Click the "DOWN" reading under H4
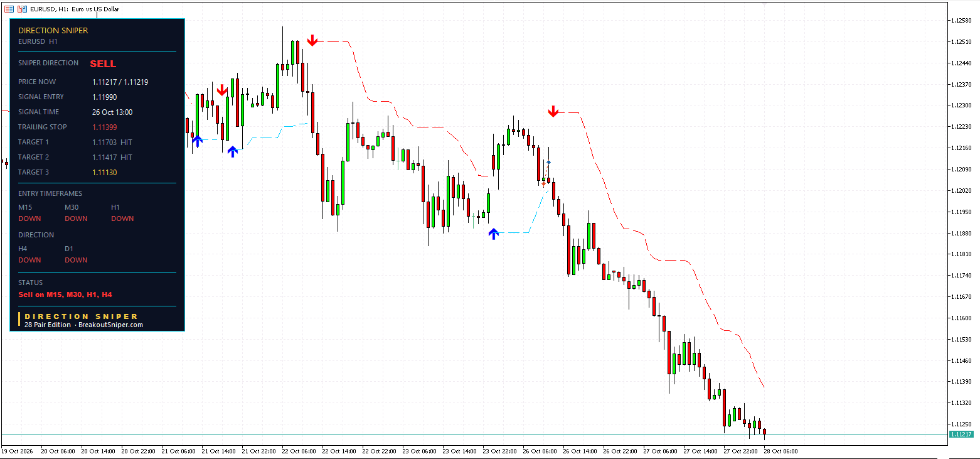This screenshot has width=980, height=459. [x=29, y=260]
